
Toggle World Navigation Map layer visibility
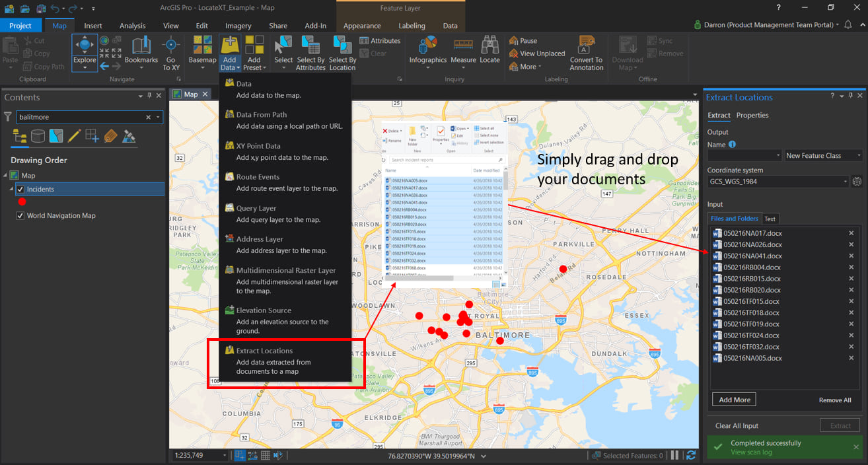tap(20, 216)
